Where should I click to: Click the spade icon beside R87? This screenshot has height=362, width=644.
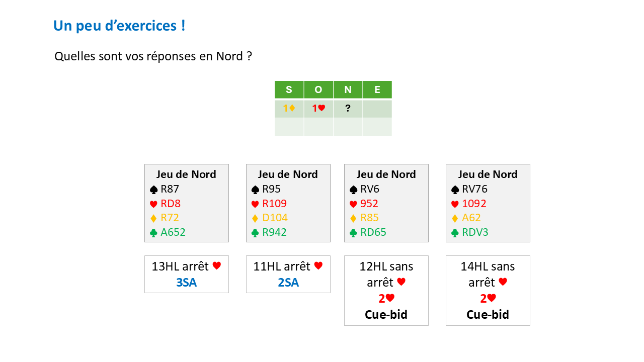[x=154, y=190]
